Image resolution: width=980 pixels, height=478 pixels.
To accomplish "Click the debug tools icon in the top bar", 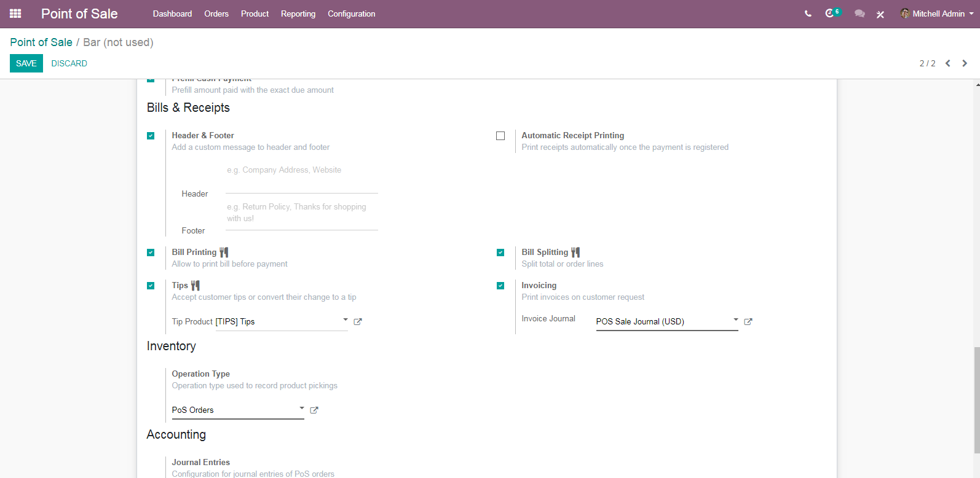I will (x=880, y=14).
